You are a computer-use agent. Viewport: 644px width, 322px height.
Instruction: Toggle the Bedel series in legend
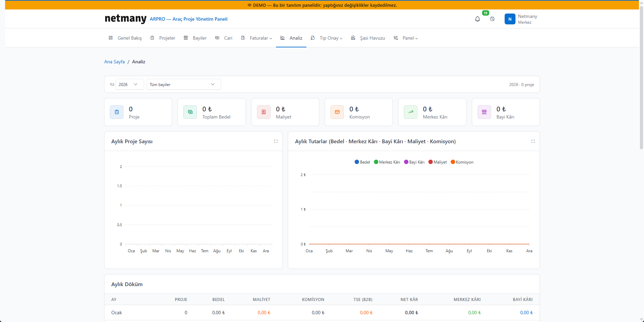[362, 162]
